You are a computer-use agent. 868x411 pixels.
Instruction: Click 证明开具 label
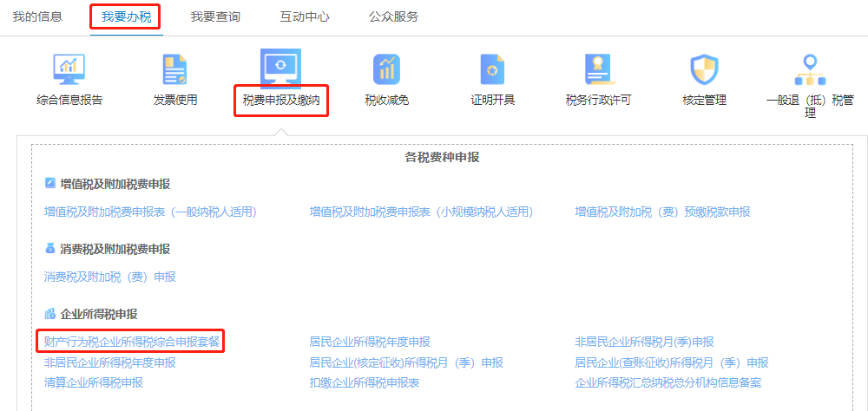(493, 100)
